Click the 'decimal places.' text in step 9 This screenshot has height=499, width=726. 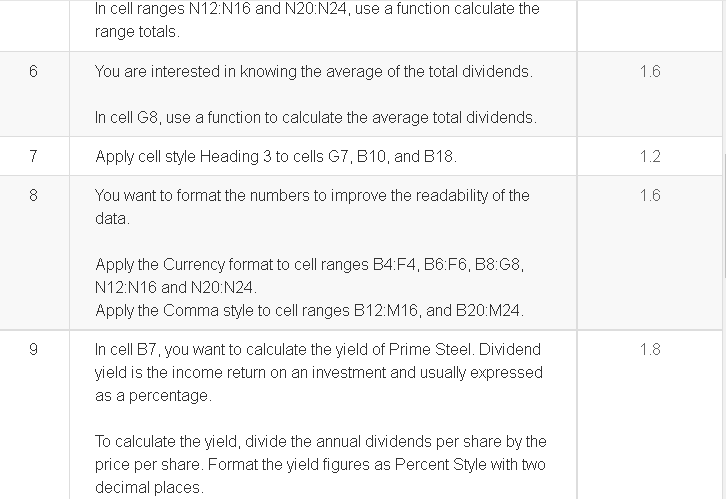[149, 487]
